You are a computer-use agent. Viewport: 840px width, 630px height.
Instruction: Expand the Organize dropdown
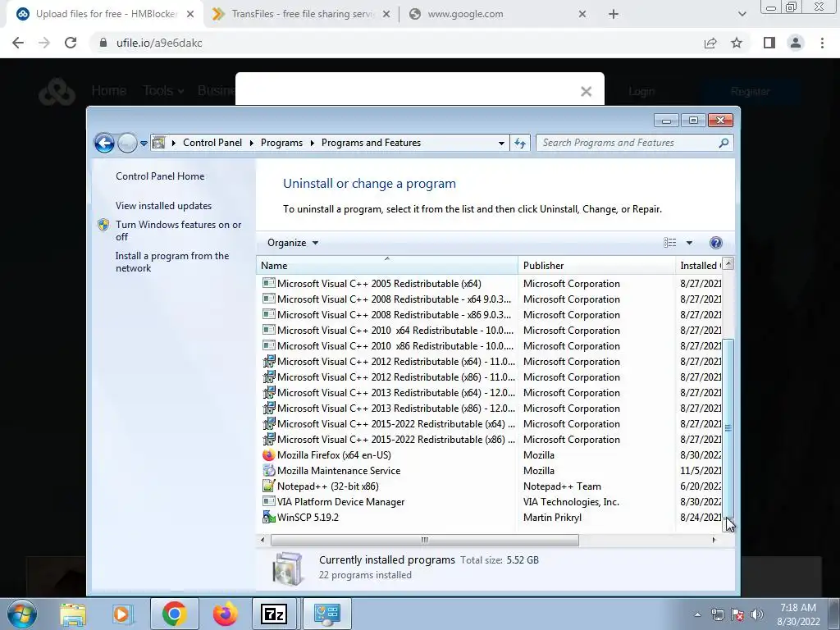tap(293, 243)
